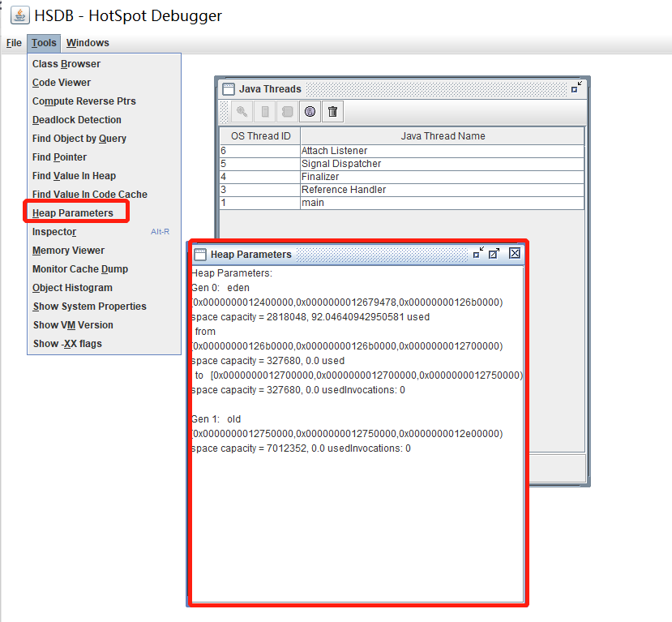Click the Show Thread Information icon
This screenshot has height=622, width=672.
tap(310, 112)
